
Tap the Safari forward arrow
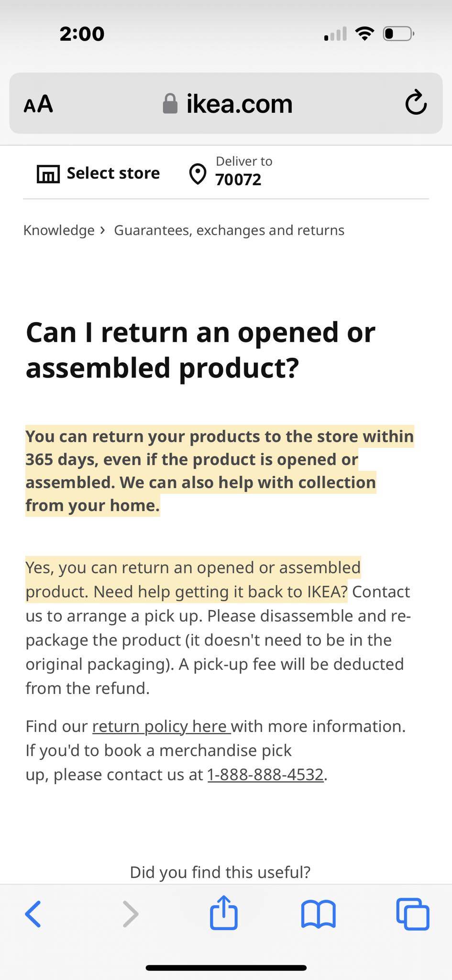(x=130, y=914)
